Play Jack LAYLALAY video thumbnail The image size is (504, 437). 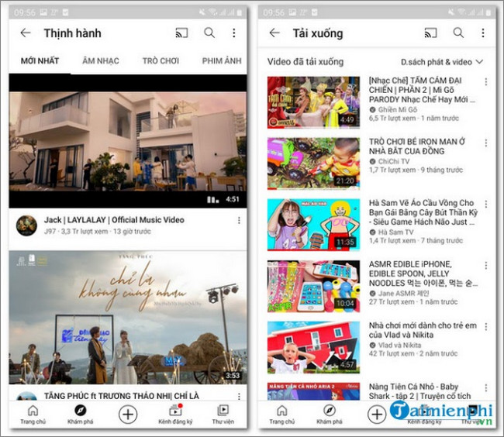(128, 141)
